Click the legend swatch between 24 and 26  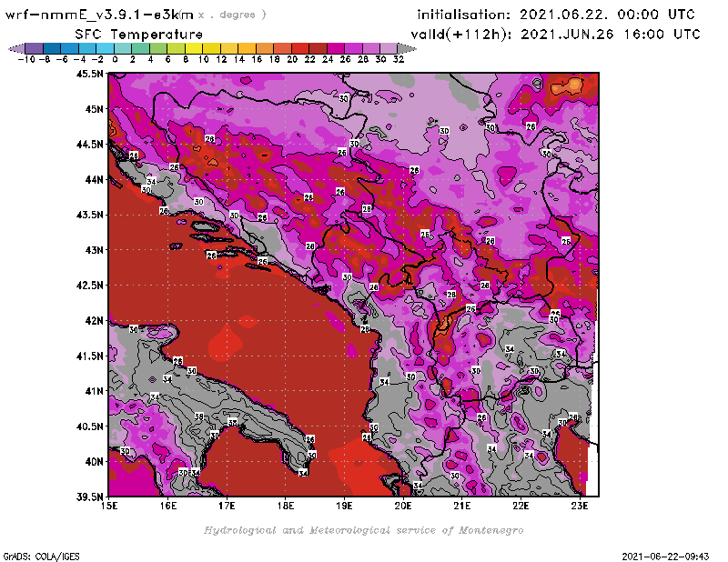pyautogui.click(x=336, y=48)
